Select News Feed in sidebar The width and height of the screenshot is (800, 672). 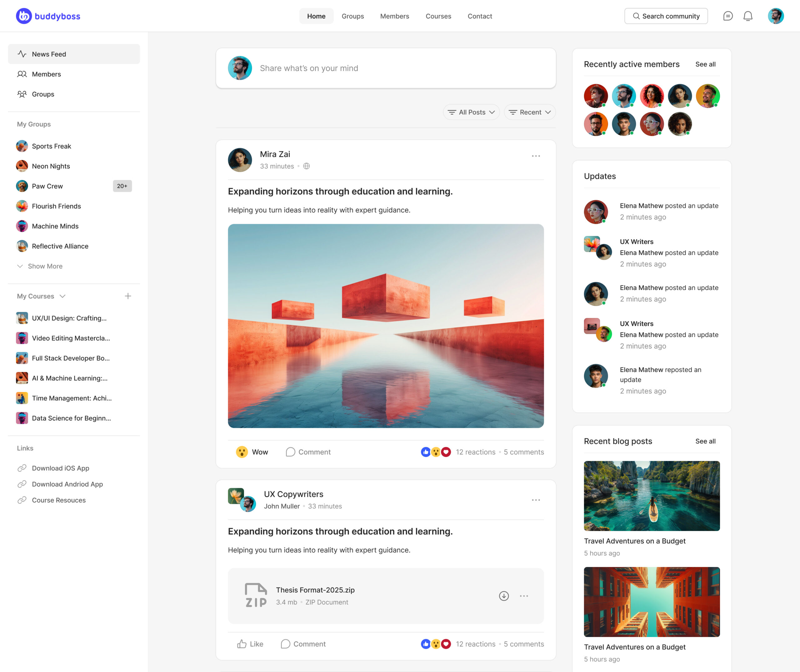click(x=74, y=54)
